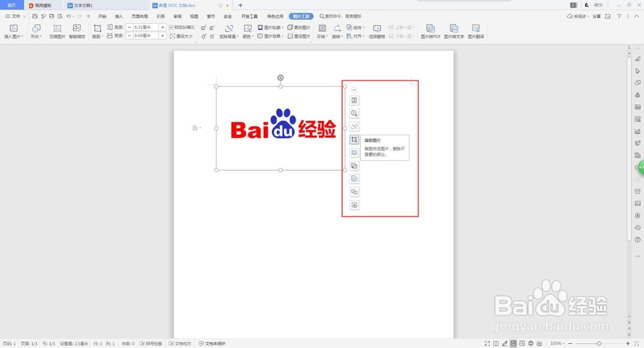Image resolution: width=644 pixels, height=348 pixels.
Task: Switch to the 审阅 ribbon tab
Action: click(177, 17)
